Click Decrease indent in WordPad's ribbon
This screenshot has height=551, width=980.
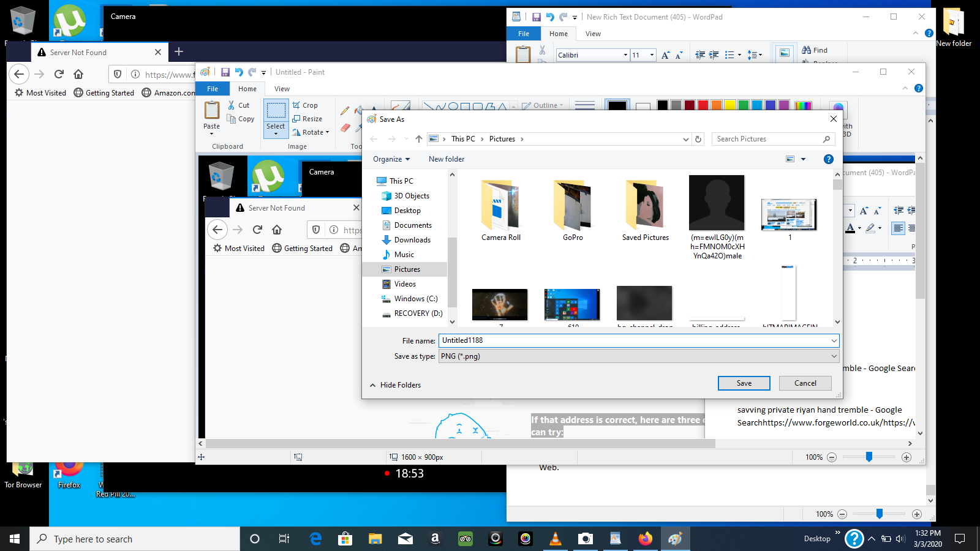click(700, 55)
